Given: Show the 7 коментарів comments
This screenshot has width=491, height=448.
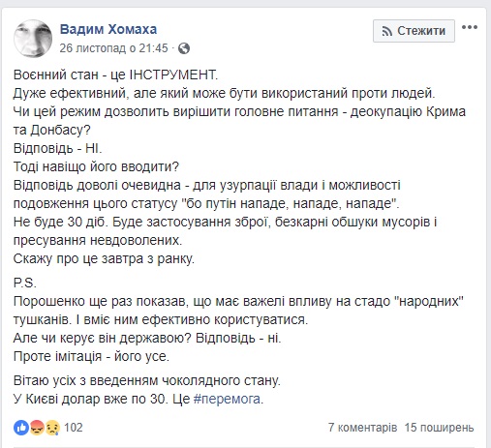Looking at the screenshot, I should (362, 428).
